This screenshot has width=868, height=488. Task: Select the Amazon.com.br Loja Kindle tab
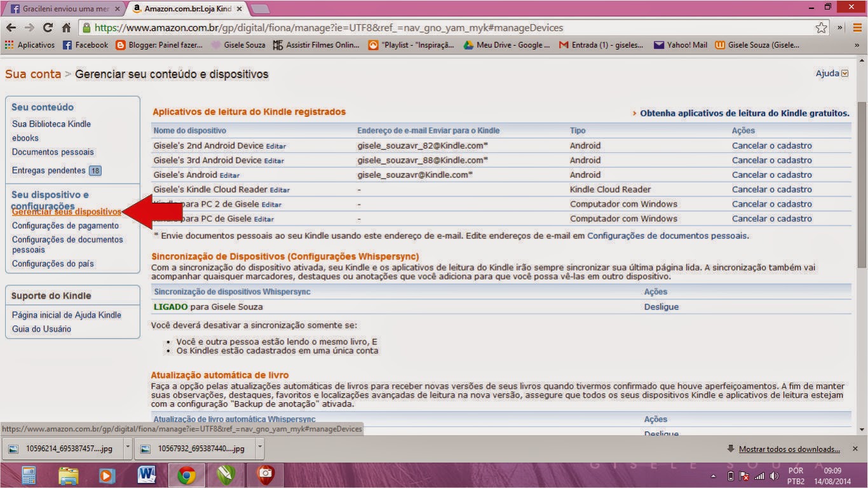click(187, 9)
